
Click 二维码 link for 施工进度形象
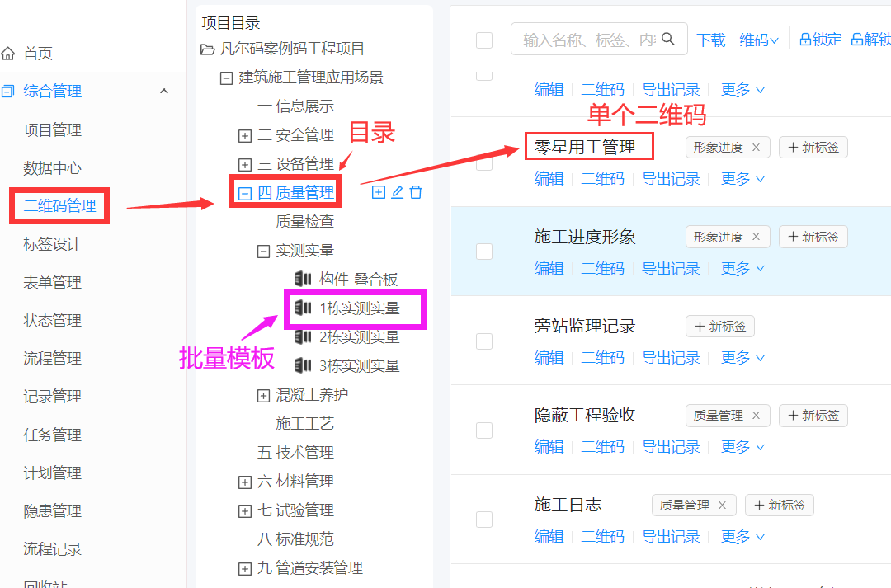click(603, 268)
